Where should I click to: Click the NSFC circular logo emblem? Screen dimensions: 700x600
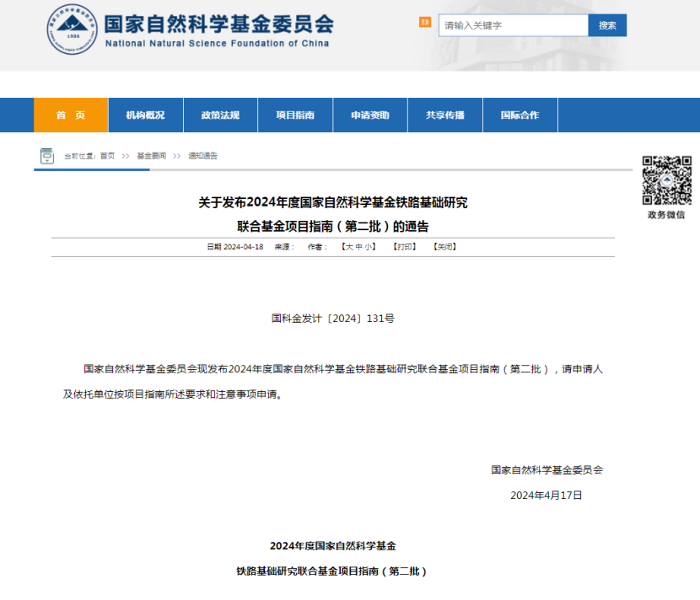(72, 30)
